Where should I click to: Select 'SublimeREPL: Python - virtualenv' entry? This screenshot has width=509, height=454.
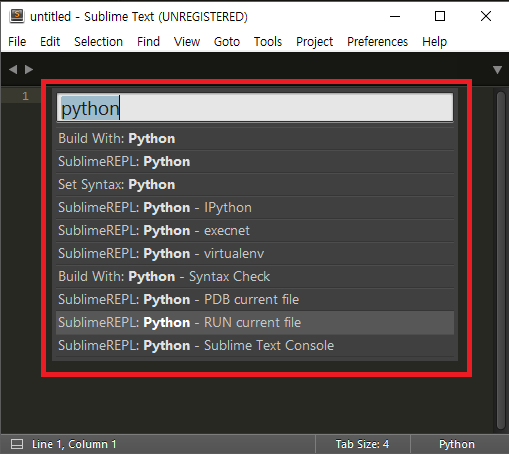(255, 254)
